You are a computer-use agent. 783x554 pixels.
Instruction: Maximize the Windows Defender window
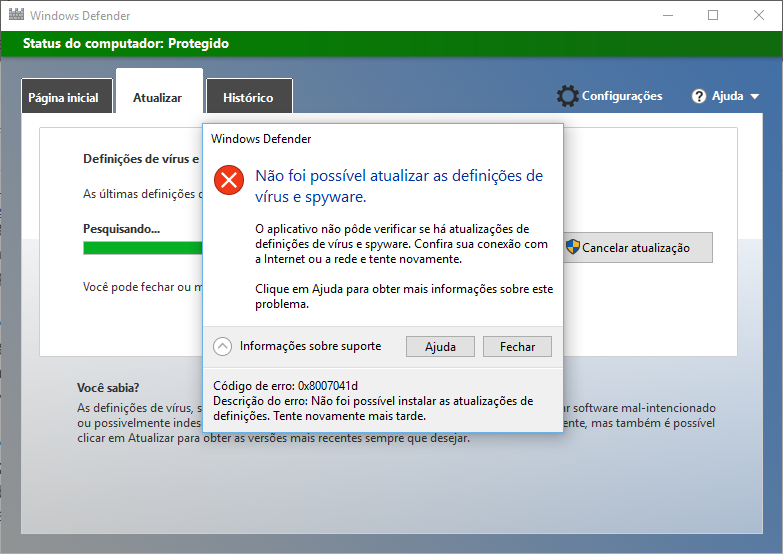(713, 15)
